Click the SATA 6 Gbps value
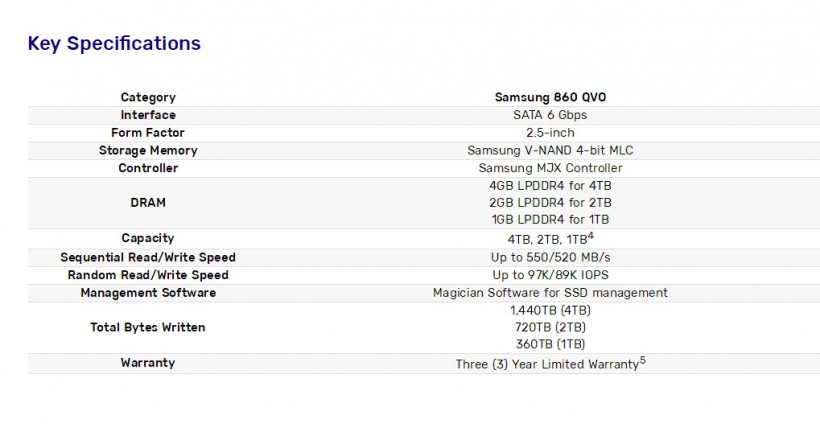Viewport: 820px width, 432px height. [550, 115]
